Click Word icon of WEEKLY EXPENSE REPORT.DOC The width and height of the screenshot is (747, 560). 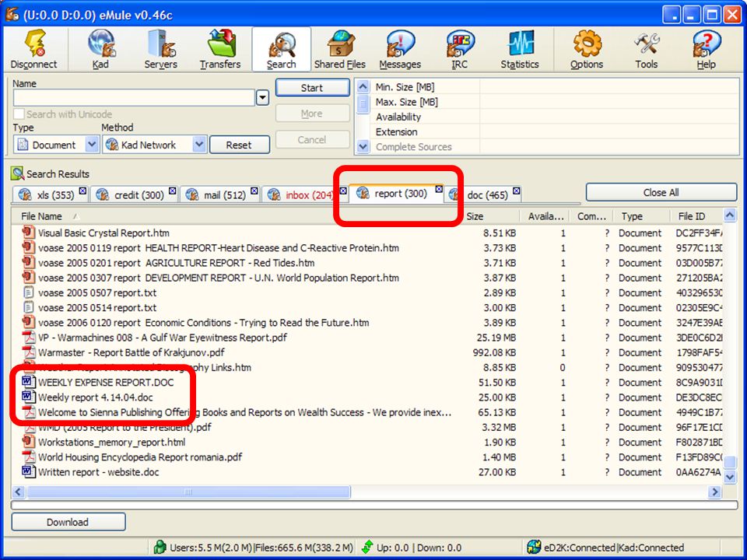click(29, 382)
